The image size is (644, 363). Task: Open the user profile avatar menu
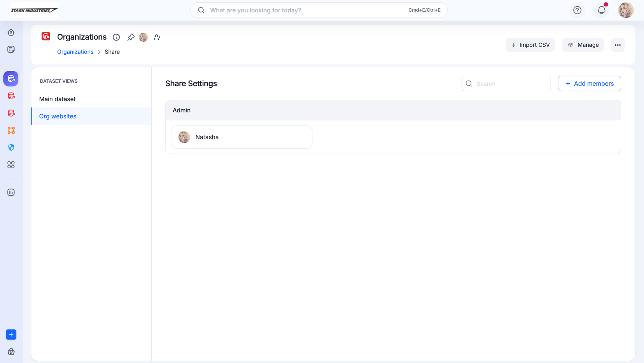(626, 10)
